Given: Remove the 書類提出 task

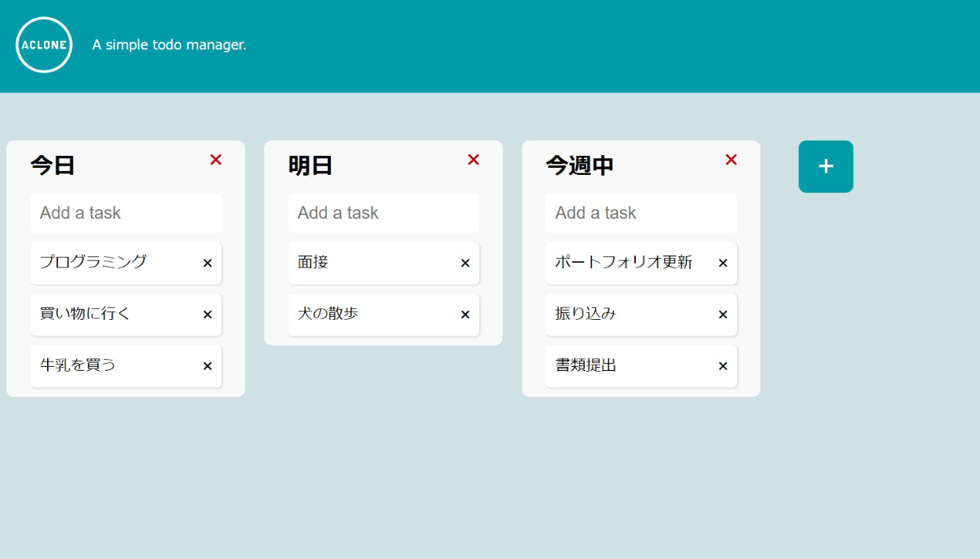Looking at the screenshot, I should coord(723,366).
